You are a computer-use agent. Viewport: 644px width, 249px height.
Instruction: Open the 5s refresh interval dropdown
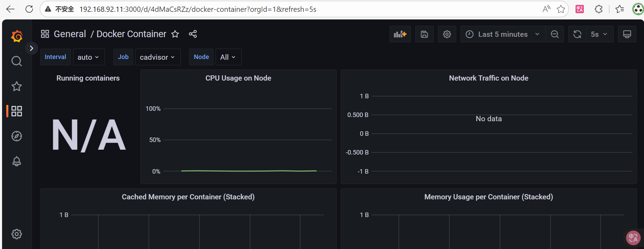pos(599,34)
